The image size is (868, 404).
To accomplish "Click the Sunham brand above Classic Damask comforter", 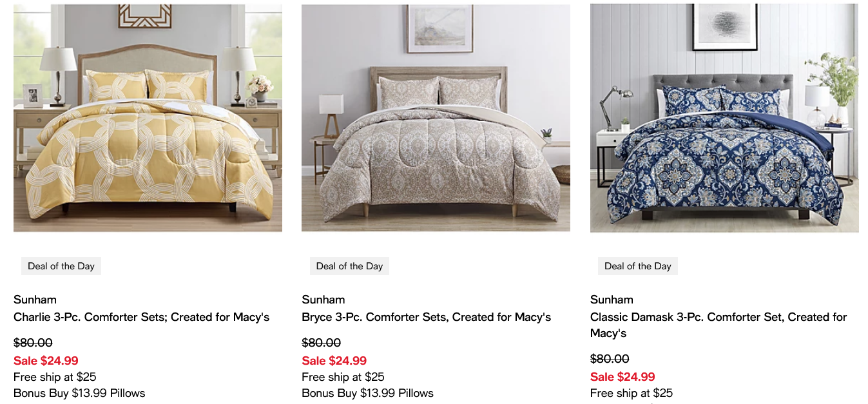I will click(612, 300).
